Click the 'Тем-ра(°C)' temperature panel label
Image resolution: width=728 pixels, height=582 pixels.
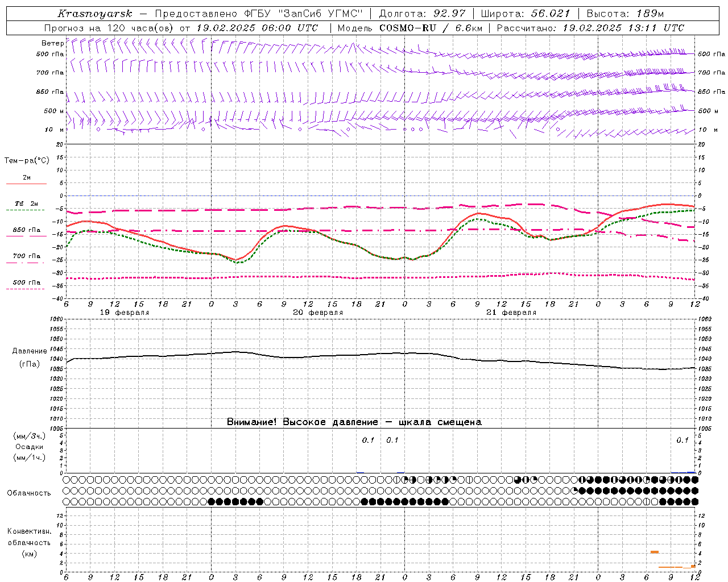pyautogui.click(x=27, y=161)
